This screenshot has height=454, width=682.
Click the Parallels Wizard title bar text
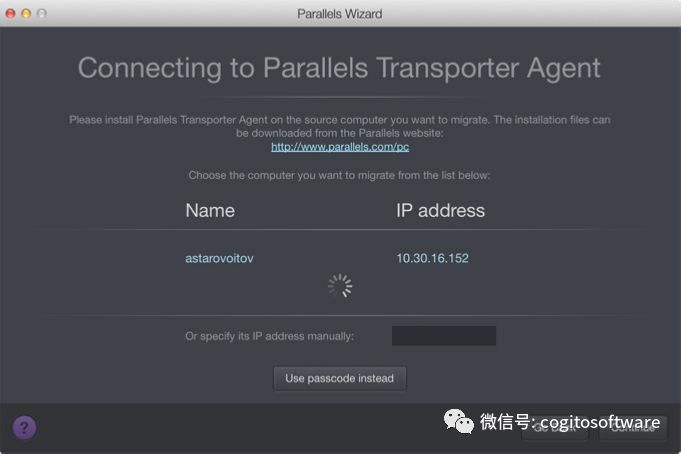click(340, 14)
